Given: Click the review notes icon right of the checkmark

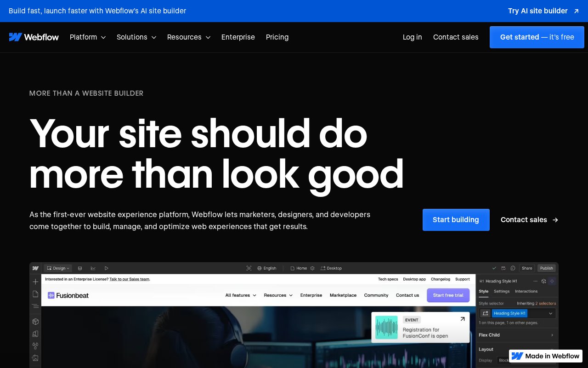Looking at the screenshot, I should click(503, 268).
